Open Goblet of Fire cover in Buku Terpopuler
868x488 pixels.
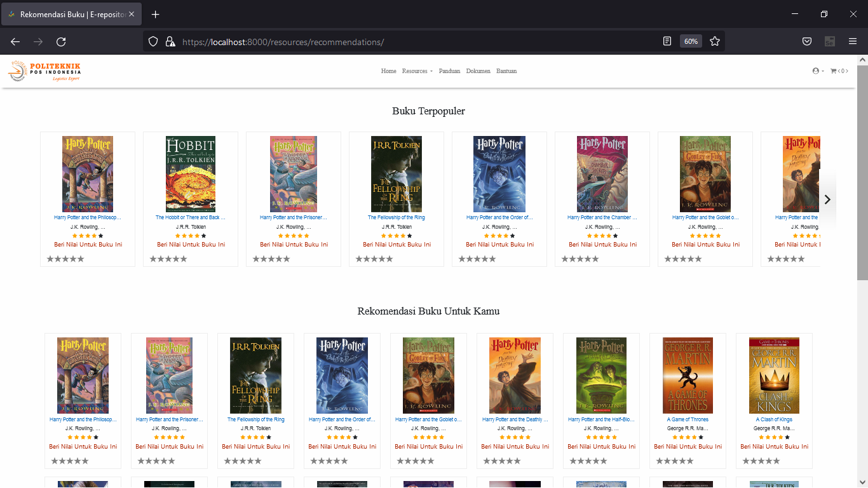pos(705,174)
